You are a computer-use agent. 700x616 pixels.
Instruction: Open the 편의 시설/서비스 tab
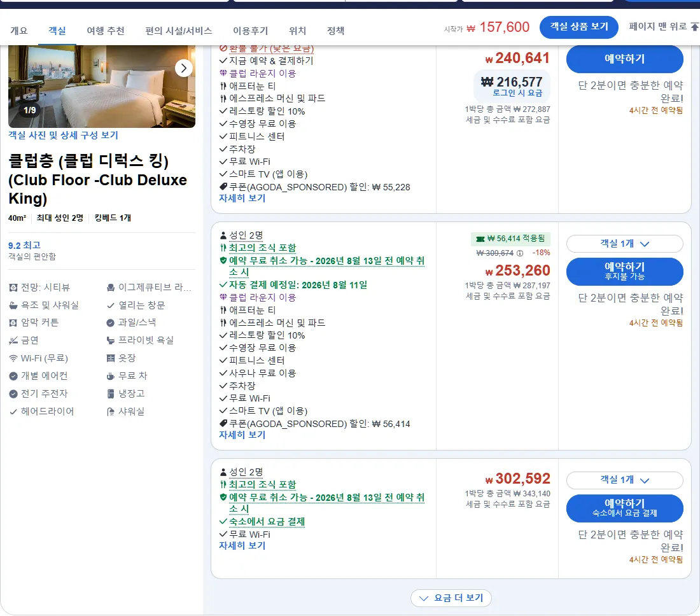click(x=179, y=31)
